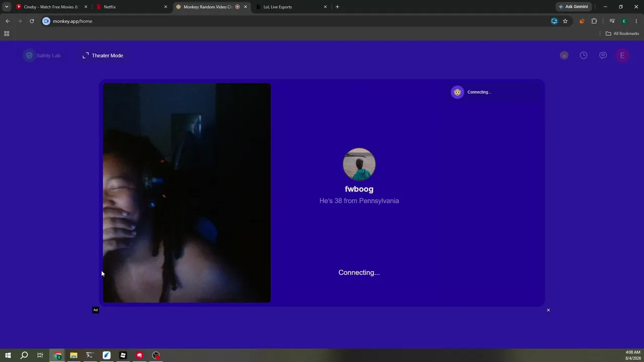Click the username fwboog
The height and width of the screenshot is (362, 644).
pyautogui.click(x=359, y=189)
